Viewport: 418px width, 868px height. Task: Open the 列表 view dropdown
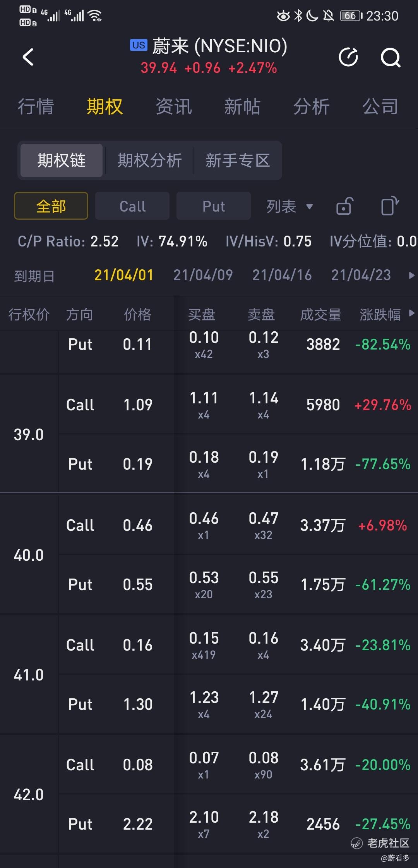pos(289,206)
